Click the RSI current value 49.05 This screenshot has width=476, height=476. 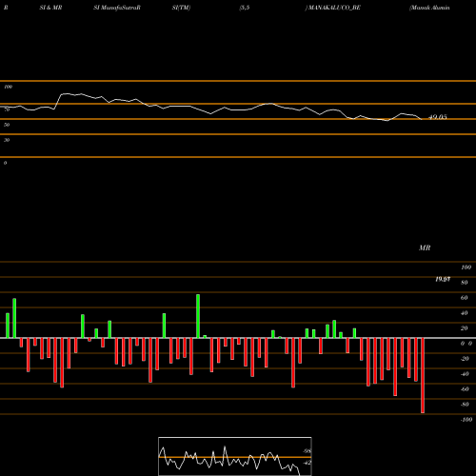(x=438, y=117)
